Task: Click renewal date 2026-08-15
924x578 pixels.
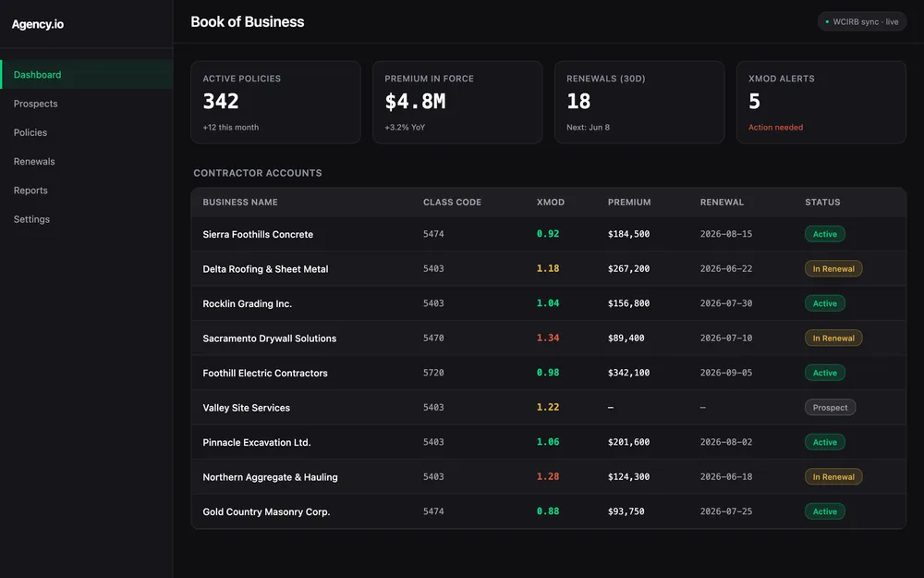Action: 726,234
